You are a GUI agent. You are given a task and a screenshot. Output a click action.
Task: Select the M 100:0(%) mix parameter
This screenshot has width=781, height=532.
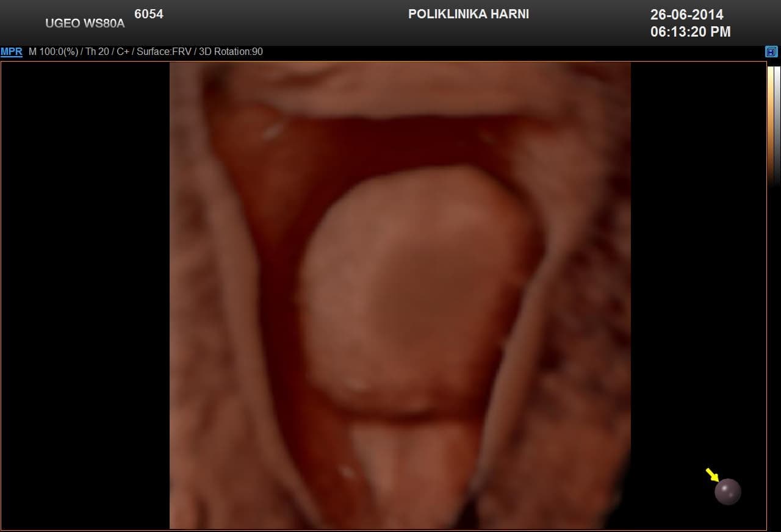tap(54, 52)
